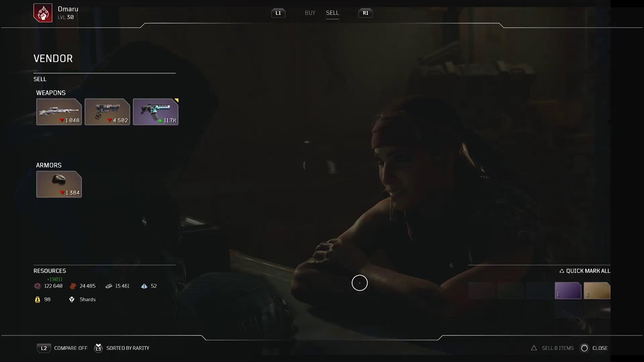
Task: Mark all tan common rarity items
Action: point(597,291)
